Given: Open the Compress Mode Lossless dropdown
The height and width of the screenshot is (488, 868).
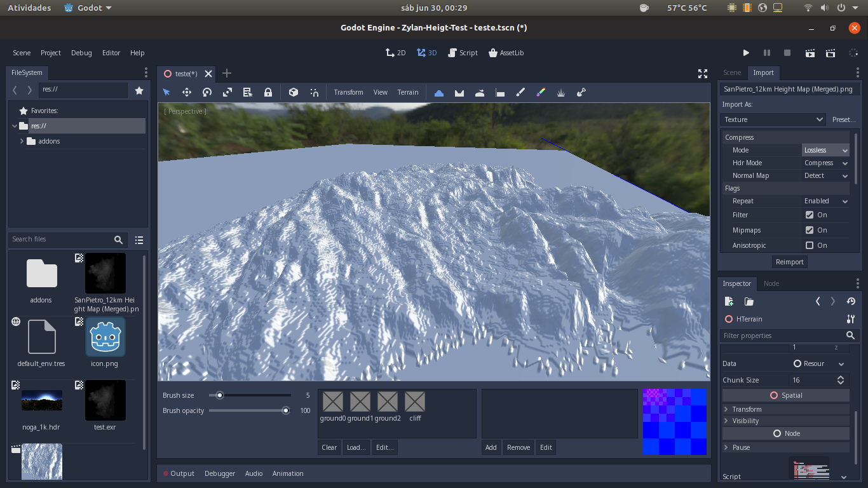Looking at the screenshot, I should 825,150.
